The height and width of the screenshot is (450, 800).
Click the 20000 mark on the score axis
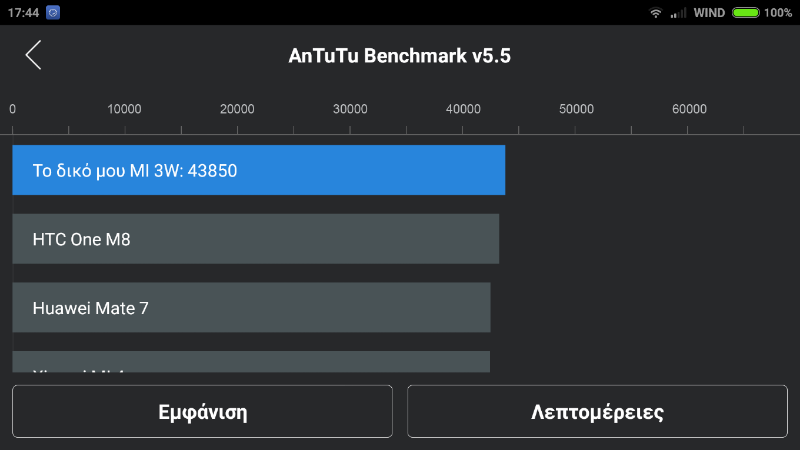(237, 110)
